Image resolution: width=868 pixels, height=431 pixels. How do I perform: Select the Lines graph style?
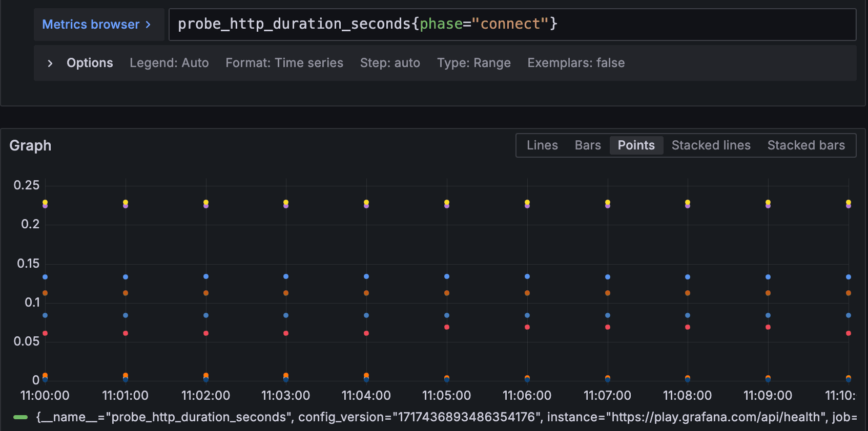[542, 145]
